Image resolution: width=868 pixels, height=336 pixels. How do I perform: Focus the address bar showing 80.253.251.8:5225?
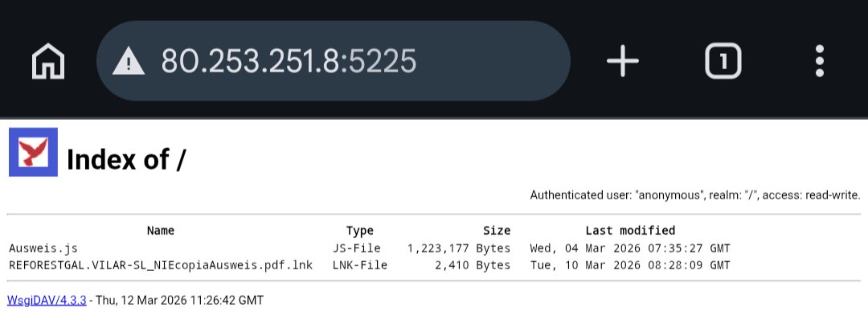point(334,61)
